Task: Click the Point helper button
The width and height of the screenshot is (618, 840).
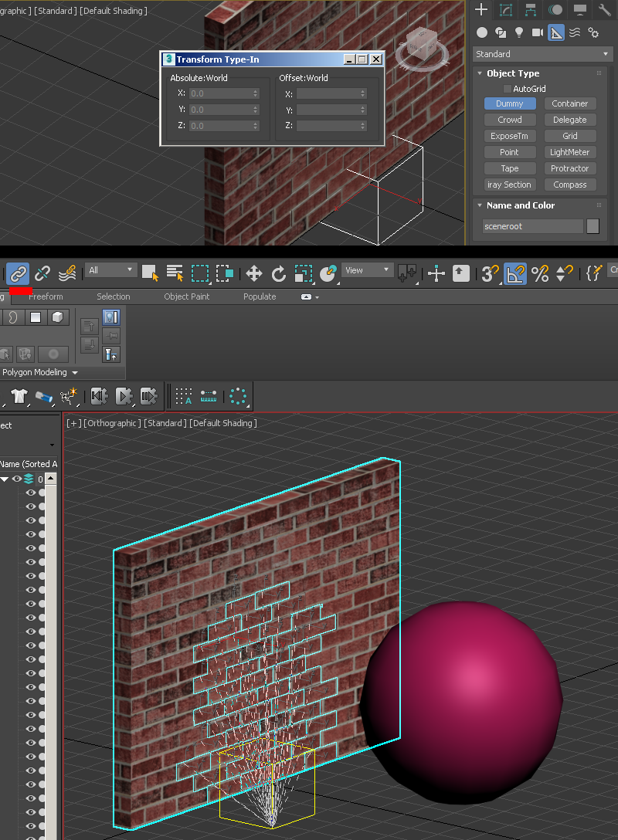Action: [510, 152]
